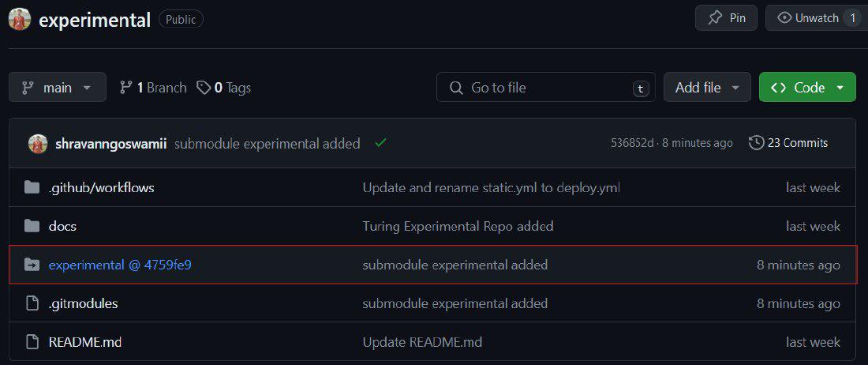Open the 23 Commits history
The height and width of the screenshot is (365, 868).
tap(788, 143)
